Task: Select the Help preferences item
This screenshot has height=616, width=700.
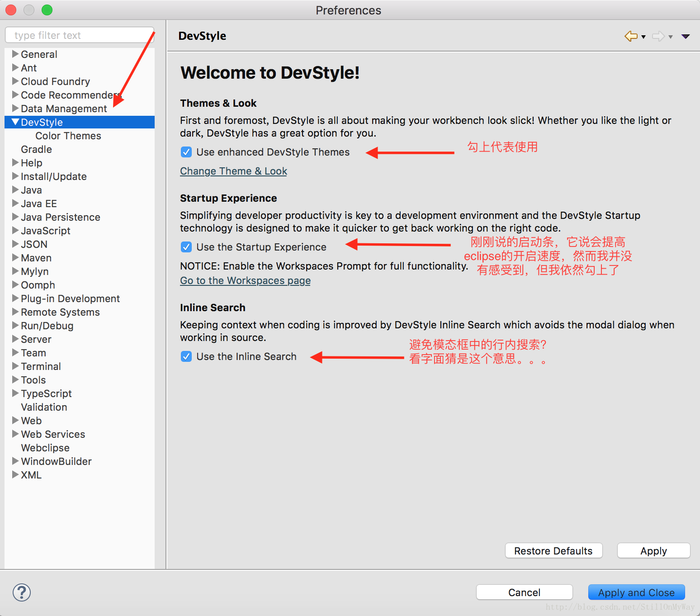Action: pos(31,163)
